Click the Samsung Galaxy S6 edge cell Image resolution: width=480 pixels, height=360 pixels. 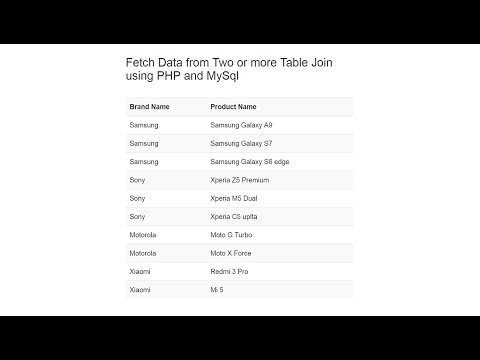tap(250, 162)
